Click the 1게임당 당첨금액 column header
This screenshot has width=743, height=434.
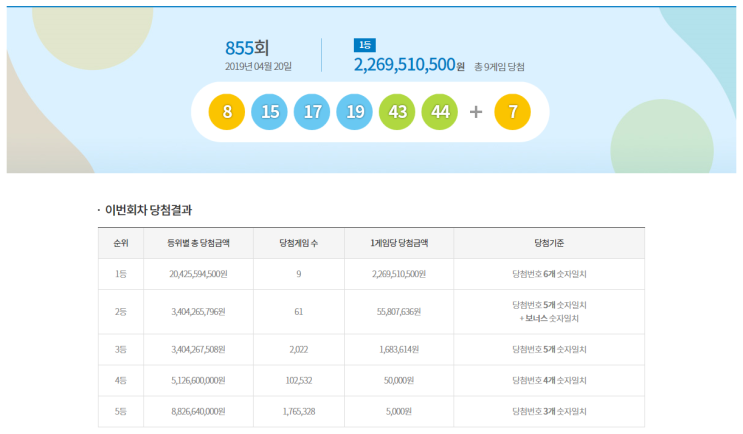(x=399, y=243)
